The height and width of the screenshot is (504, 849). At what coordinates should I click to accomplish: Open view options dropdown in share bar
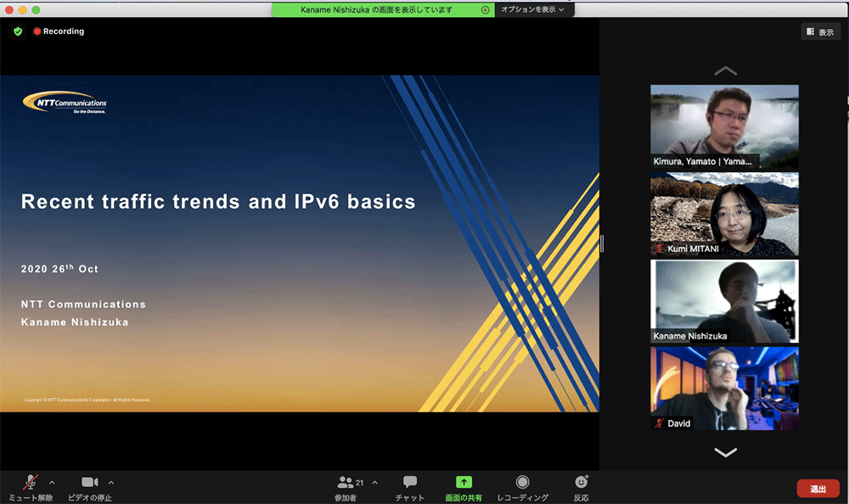click(533, 9)
